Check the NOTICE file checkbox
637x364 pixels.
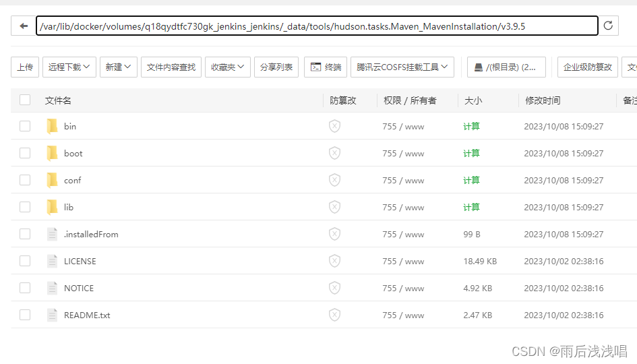25,288
